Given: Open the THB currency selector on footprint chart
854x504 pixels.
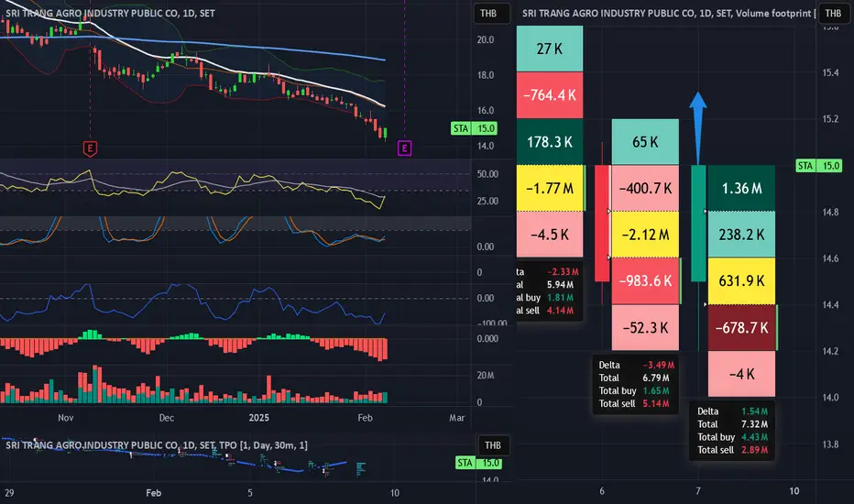Looking at the screenshot, I should pyautogui.click(x=833, y=13).
